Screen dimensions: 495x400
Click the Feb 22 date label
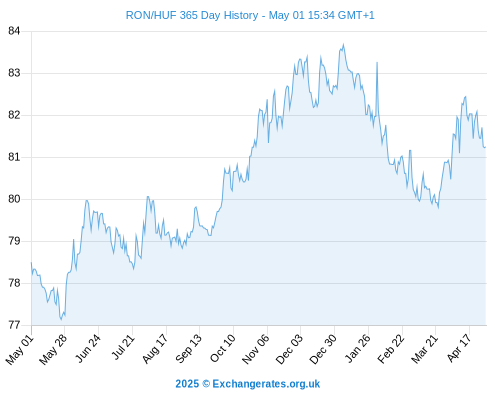[x=391, y=349]
